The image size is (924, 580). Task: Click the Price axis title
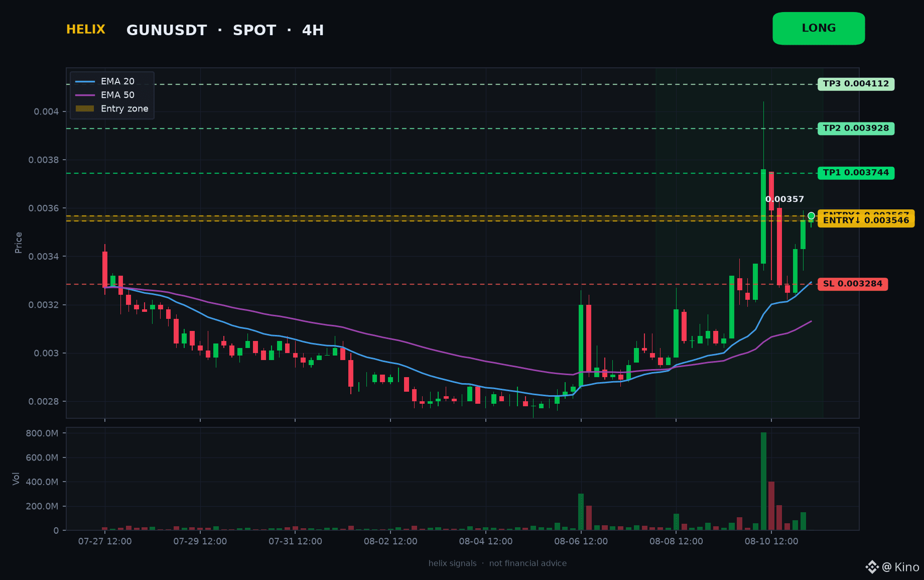click(x=19, y=243)
